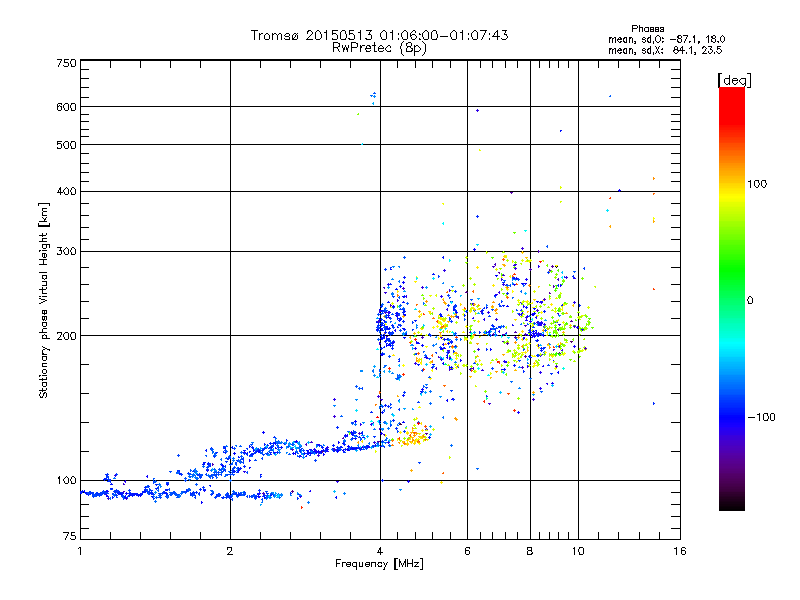Click the y-axis label '500'
Viewport: 800px width, 600px height.
tap(66, 145)
